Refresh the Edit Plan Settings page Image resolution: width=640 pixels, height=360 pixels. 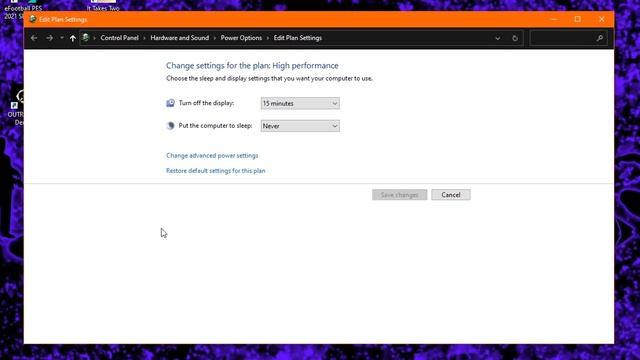[515, 38]
